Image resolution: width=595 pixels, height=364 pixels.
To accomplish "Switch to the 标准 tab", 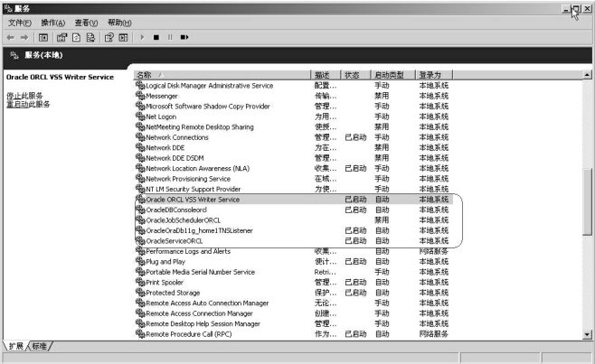I will (x=40, y=346).
